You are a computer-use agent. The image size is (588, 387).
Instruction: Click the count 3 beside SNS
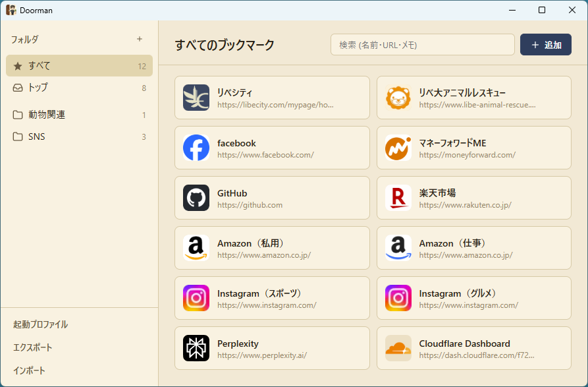click(x=144, y=137)
